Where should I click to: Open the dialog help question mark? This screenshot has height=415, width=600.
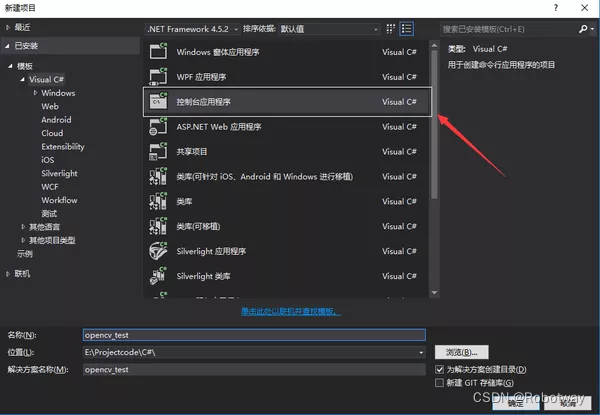(556, 8)
